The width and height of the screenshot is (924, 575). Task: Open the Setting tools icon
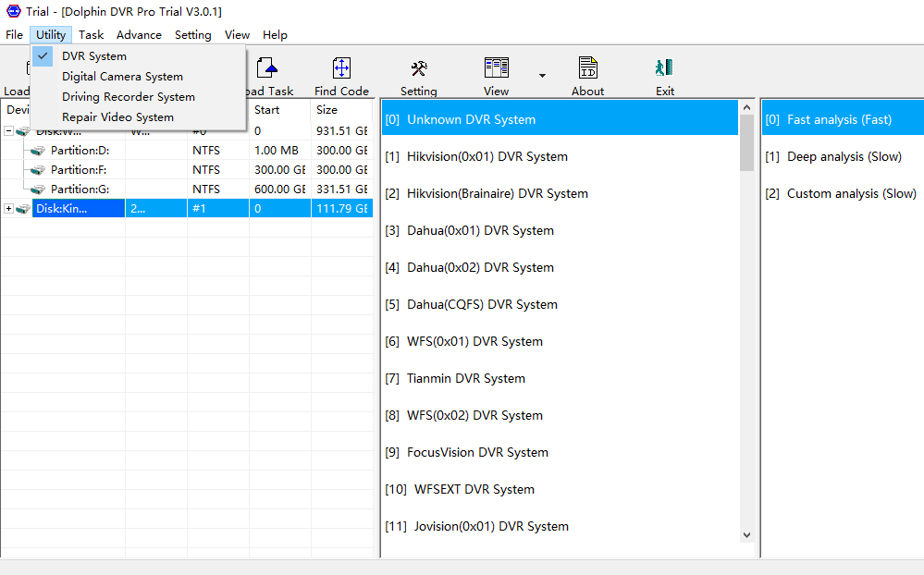pos(419,68)
